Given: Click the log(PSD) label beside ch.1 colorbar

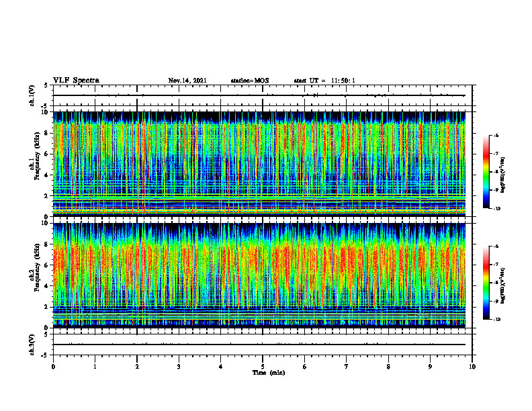Looking at the screenshot, I should [502, 175].
